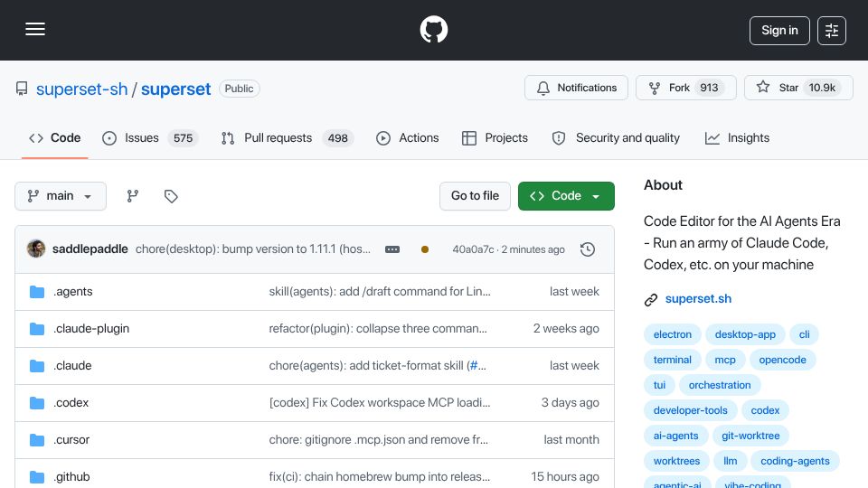The height and width of the screenshot is (488, 868).
Task: Open the superset repository name link
Action: pyautogui.click(x=175, y=89)
